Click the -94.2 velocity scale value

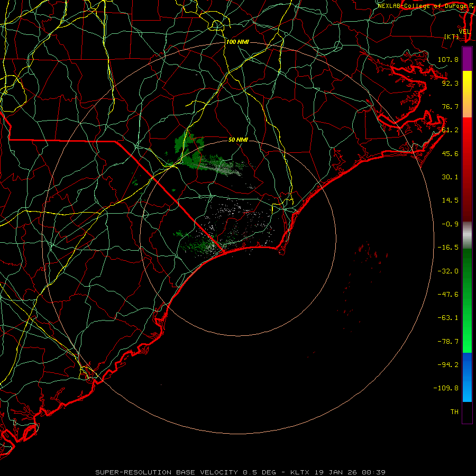pyautogui.click(x=448, y=364)
